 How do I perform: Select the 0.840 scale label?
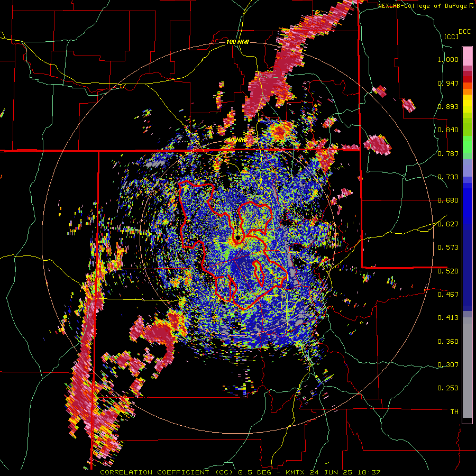448,130
